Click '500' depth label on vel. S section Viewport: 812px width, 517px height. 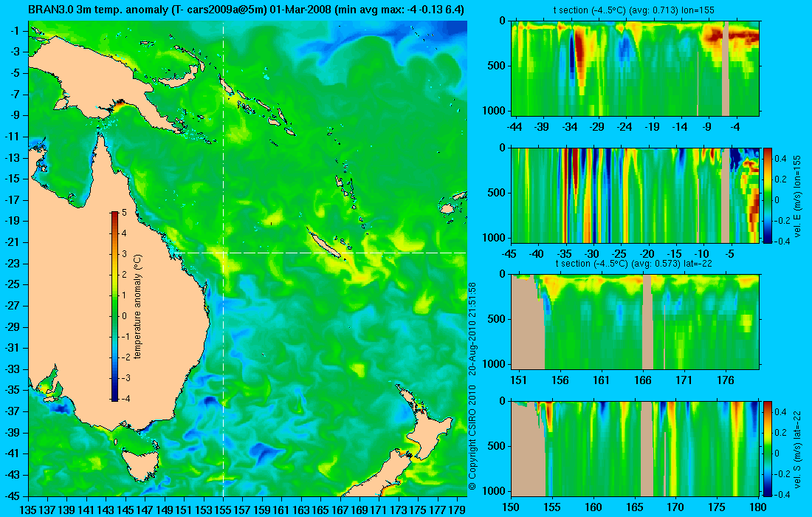click(x=498, y=446)
